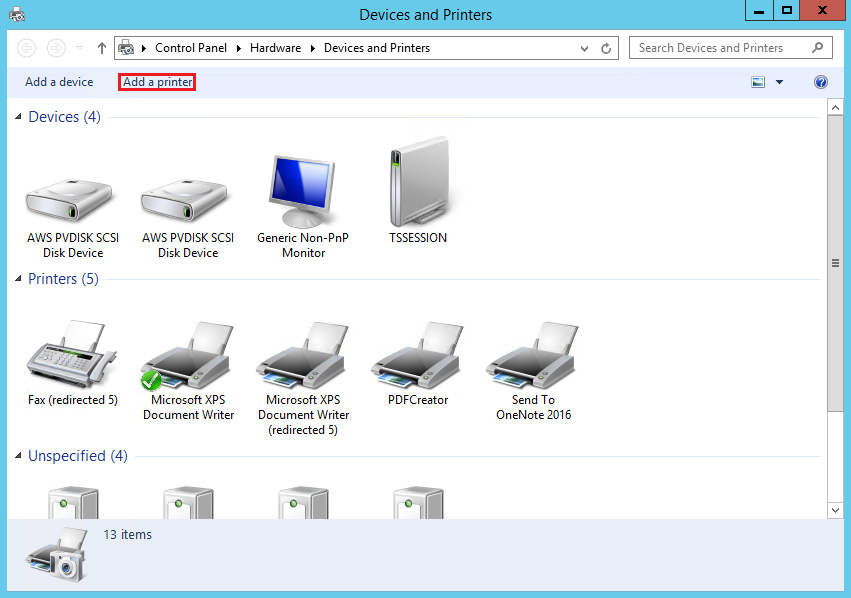This screenshot has height=598, width=851.
Task: Click the Up arrow navigation icon
Action: 101,48
